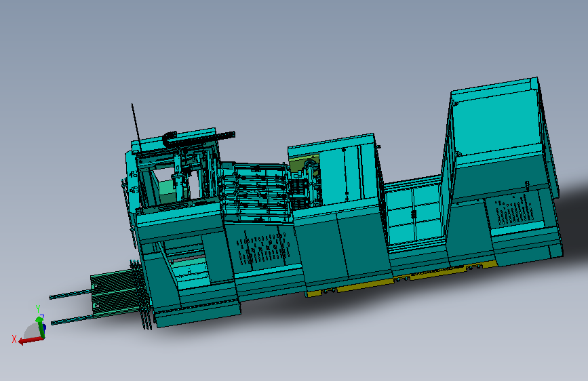The width and height of the screenshot is (588, 381).
Task: Click the yellow base rail under center cabinet
Action: click(349, 286)
